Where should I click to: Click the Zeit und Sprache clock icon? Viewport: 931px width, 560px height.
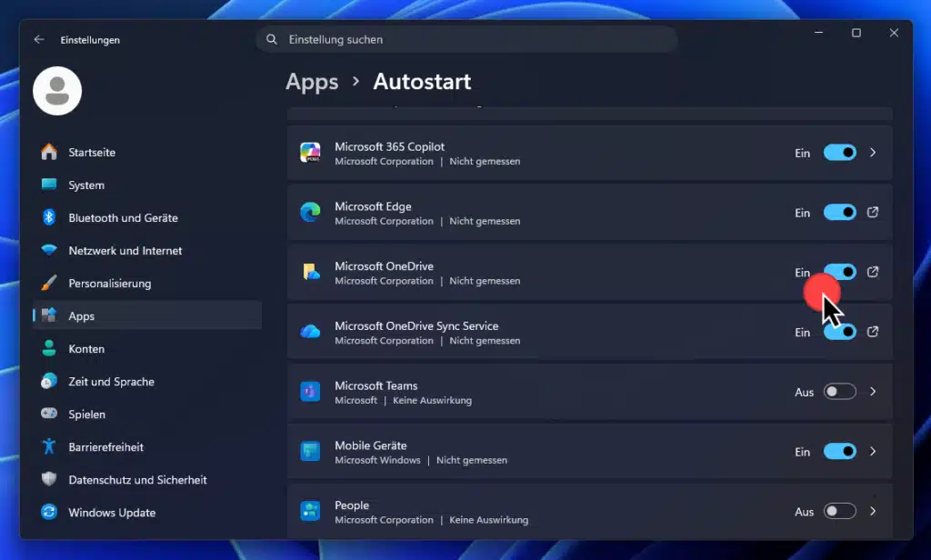point(49,381)
